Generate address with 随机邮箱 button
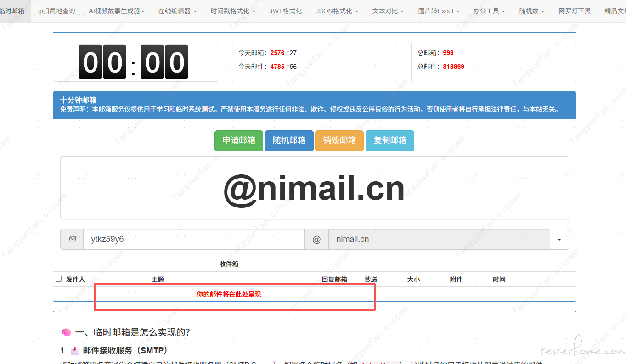Screen dimensions: 626x364 tap(289, 140)
